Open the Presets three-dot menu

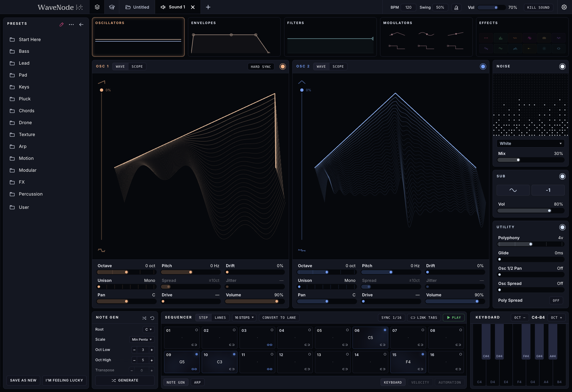click(71, 24)
